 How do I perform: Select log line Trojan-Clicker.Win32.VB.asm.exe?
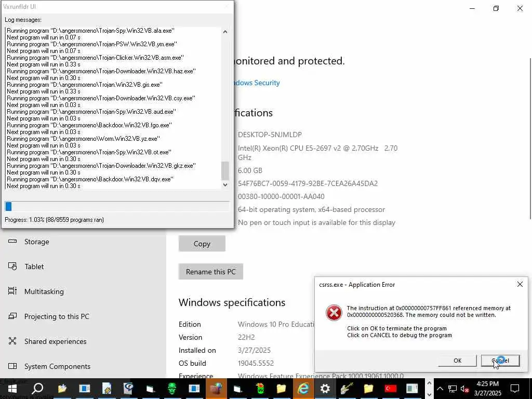95,58
